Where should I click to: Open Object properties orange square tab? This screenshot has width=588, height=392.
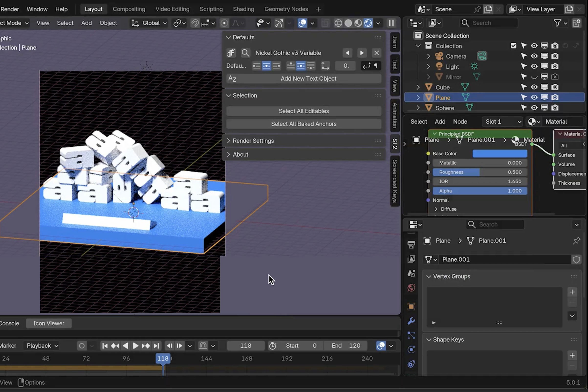coord(411,306)
